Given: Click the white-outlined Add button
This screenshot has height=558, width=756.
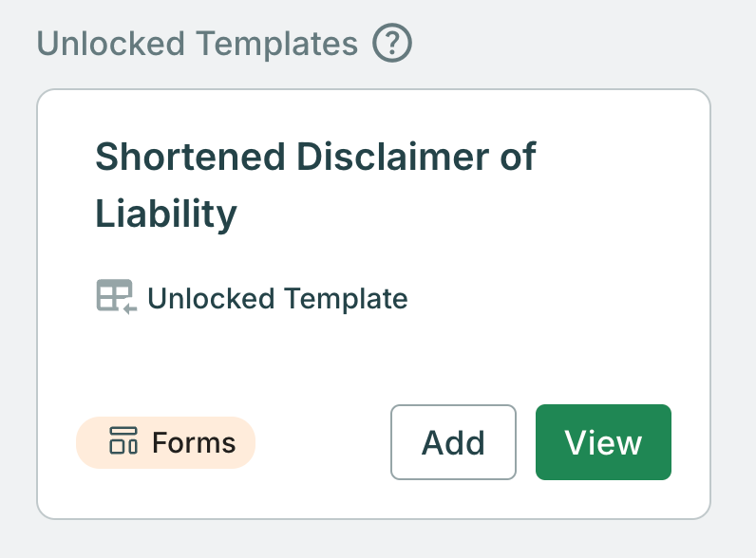Looking at the screenshot, I should [x=453, y=442].
